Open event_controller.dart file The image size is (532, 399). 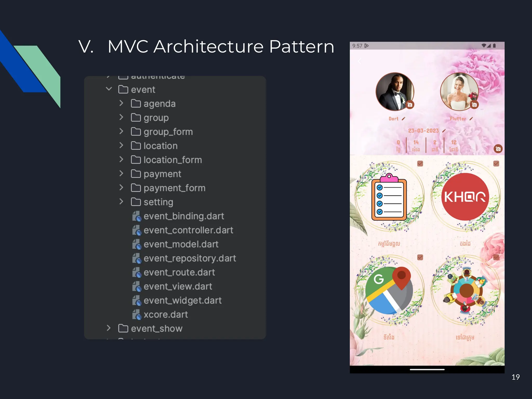(x=188, y=230)
